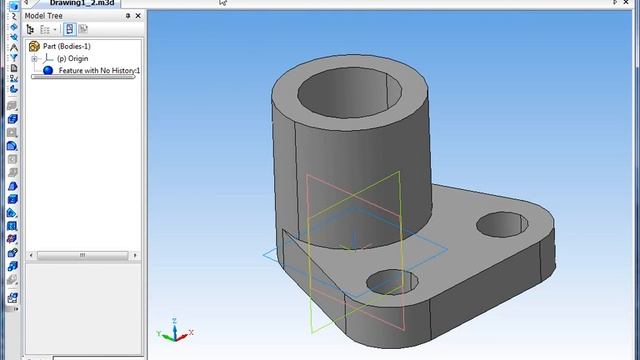640x360 pixels.
Task: Select the blue cube cut-extrude operation icon
Action: pos(12,119)
